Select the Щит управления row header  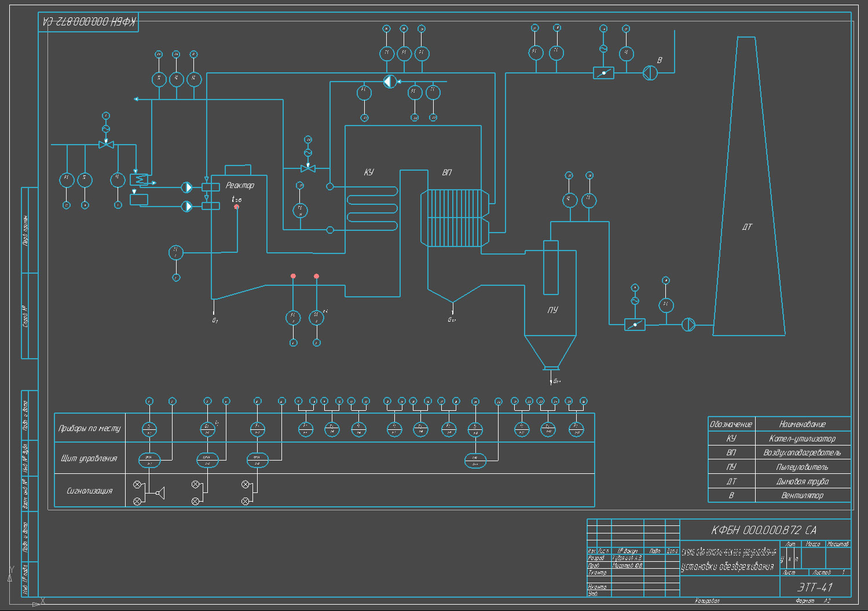click(x=89, y=458)
